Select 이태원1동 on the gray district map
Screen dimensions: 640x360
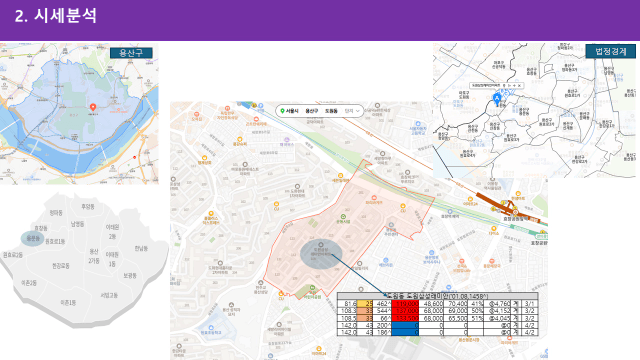112,259
